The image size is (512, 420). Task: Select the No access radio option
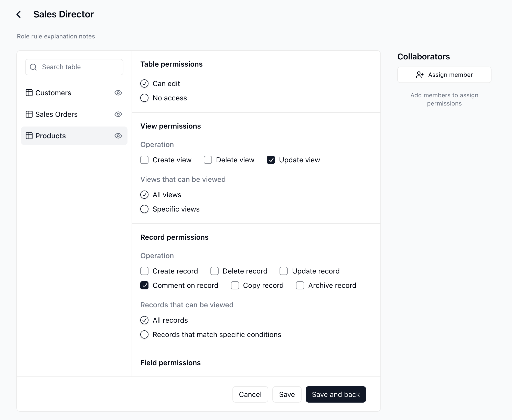coord(144,98)
